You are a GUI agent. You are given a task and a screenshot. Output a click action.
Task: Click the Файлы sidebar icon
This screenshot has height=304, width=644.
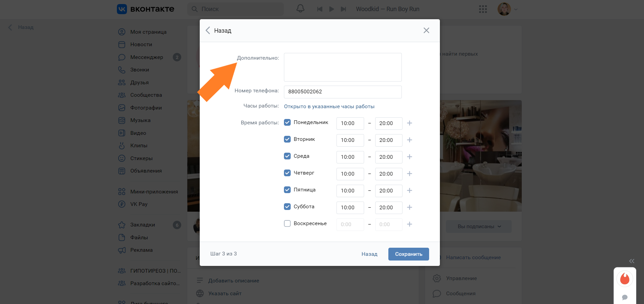pos(122,238)
